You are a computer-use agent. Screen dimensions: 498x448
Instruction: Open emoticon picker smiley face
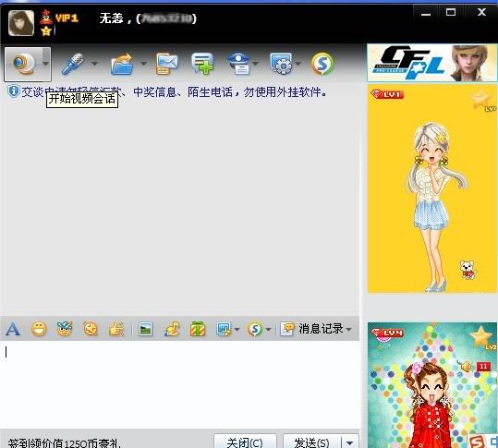(39, 329)
